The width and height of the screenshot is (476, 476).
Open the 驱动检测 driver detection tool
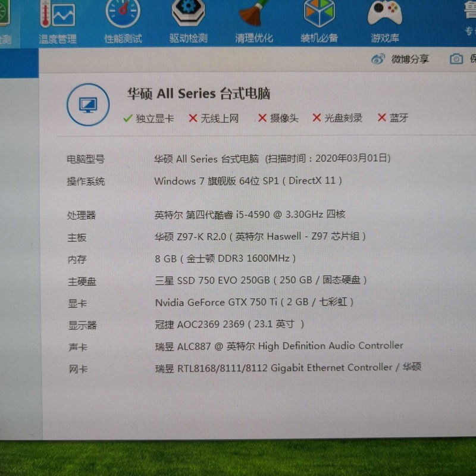click(x=188, y=22)
